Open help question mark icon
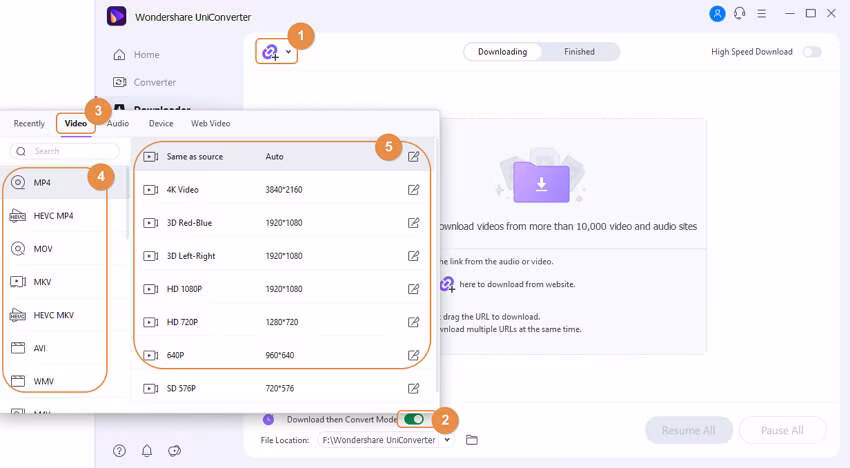The height and width of the screenshot is (468, 850). 119,451
